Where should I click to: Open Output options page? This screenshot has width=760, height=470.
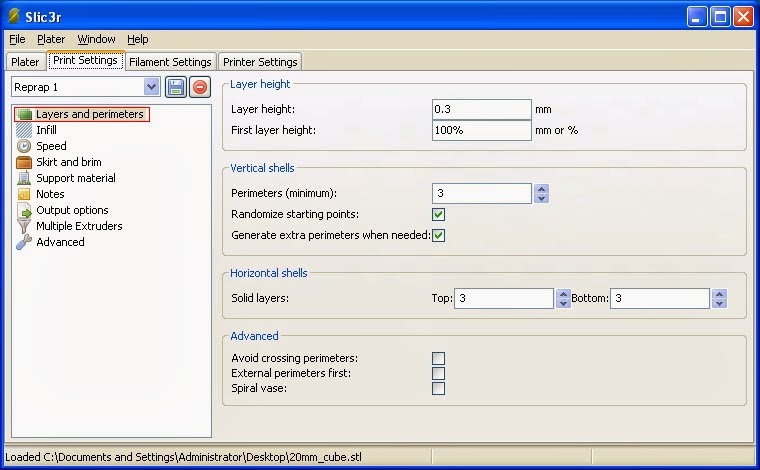tap(72, 210)
